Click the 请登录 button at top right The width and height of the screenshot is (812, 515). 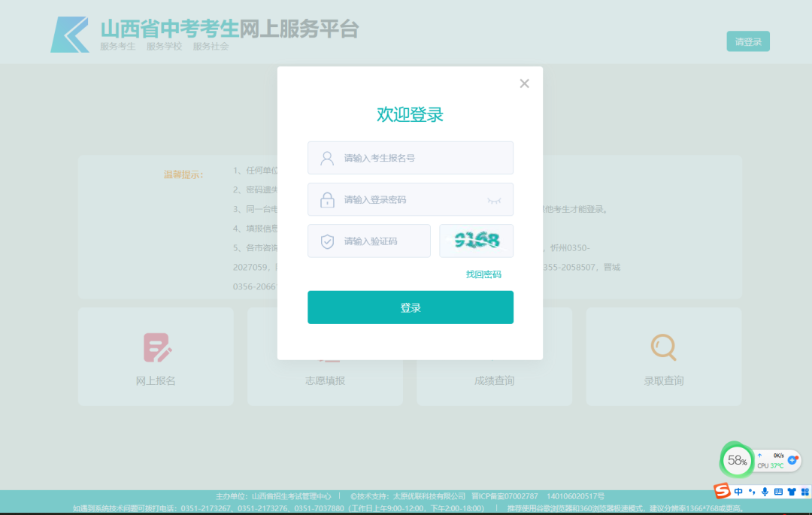click(747, 41)
